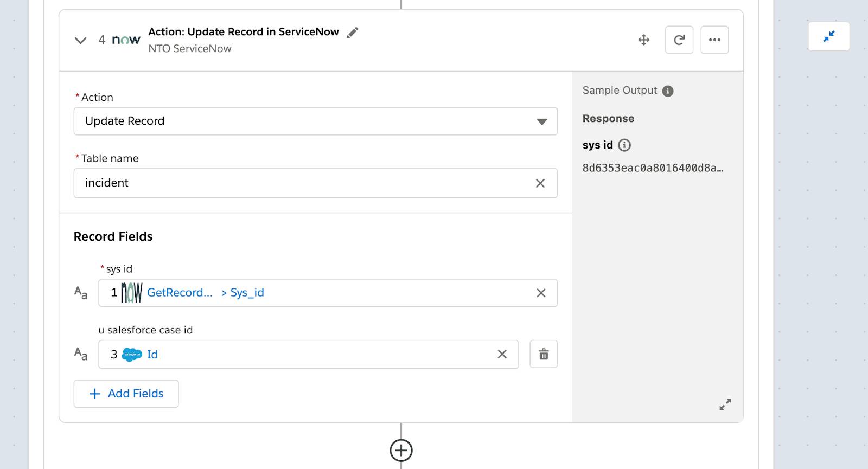Select the sample sys id value 8d6353eac0a8016400d8a…
This screenshot has height=469, width=868.
tap(653, 168)
